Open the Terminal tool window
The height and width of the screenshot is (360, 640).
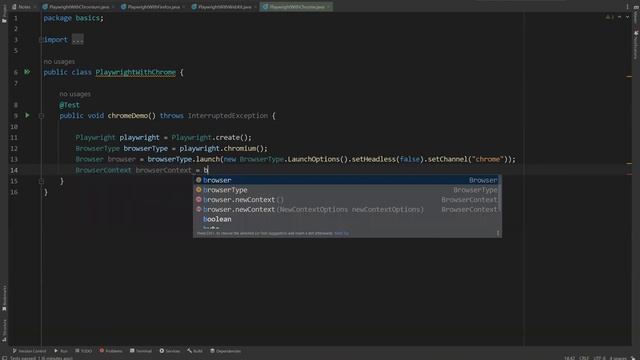coord(141,351)
